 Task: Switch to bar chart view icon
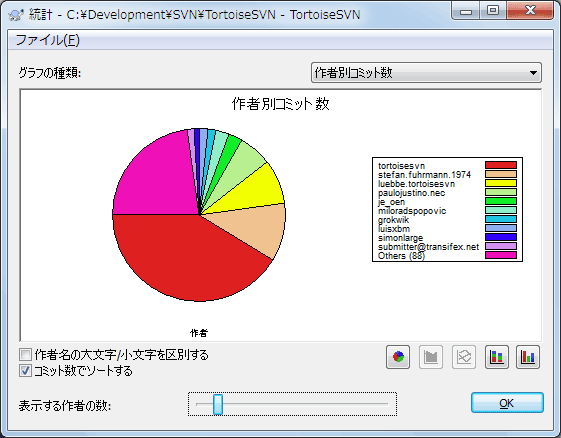point(528,357)
